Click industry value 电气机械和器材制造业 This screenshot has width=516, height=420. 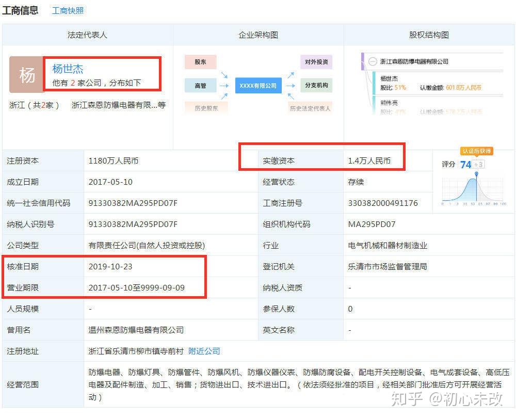point(388,245)
